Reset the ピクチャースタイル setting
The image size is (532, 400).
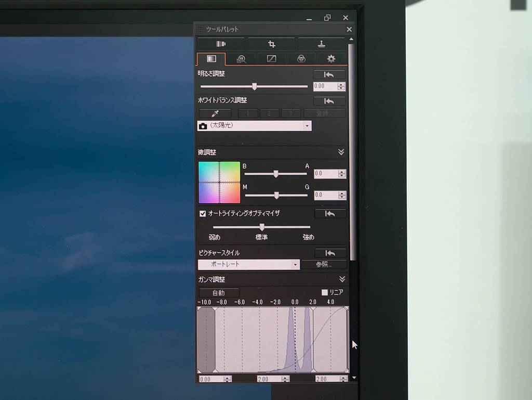(330, 253)
